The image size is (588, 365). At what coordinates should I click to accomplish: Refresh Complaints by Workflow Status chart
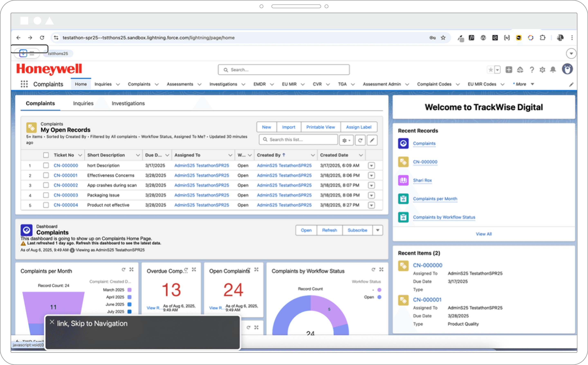coord(373,269)
